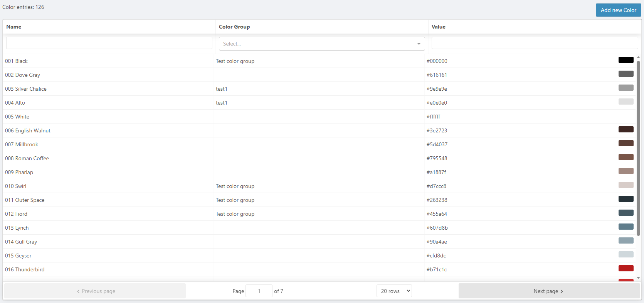This screenshot has height=303, width=644.
Task: Sort by the Name column header
Action: click(14, 27)
